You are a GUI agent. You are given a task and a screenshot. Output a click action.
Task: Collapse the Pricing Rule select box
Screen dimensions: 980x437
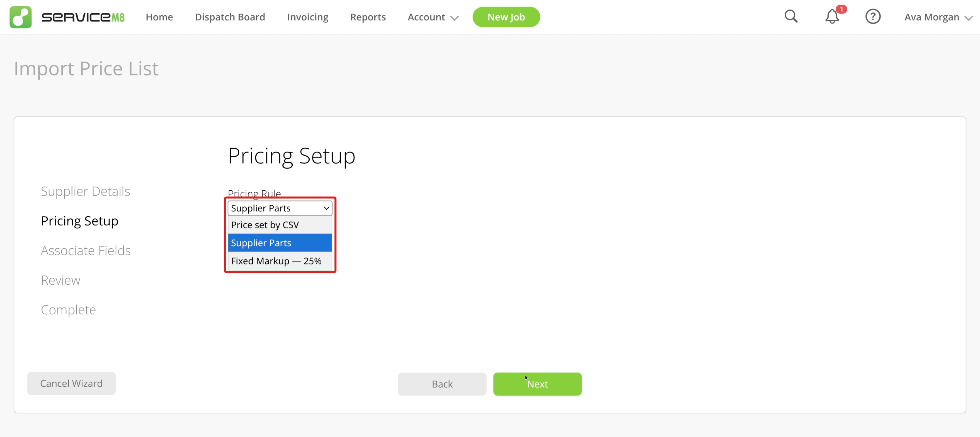[280, 208]
